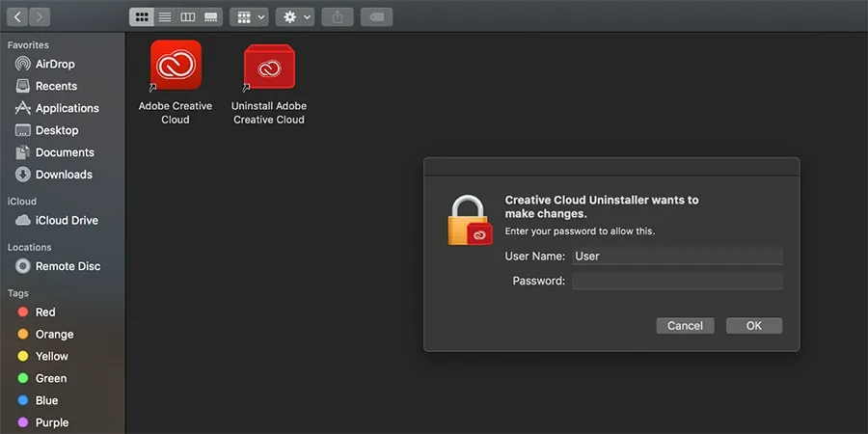The width and height of the screenshot is (868, 434).
Task: Click the Tags section header
Action: coord(18,293)
